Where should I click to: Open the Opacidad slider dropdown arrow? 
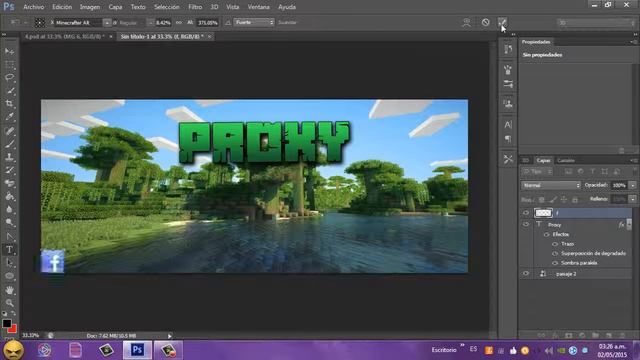pos(633,185)
